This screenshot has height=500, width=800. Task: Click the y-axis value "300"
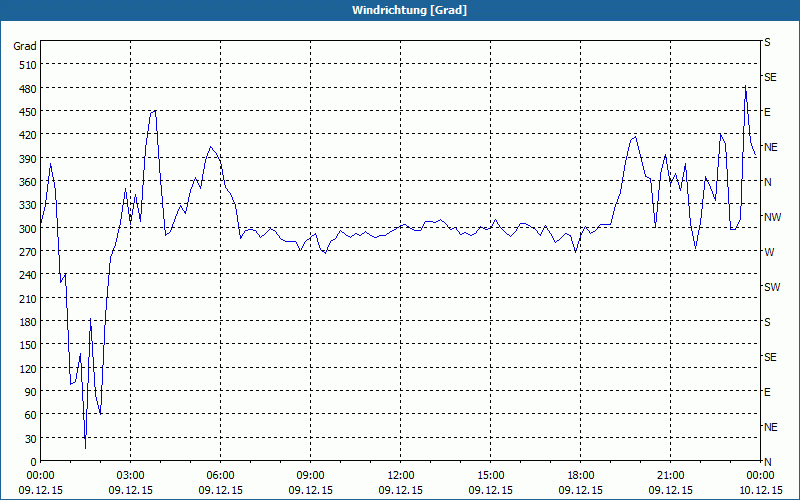[28, 229]
